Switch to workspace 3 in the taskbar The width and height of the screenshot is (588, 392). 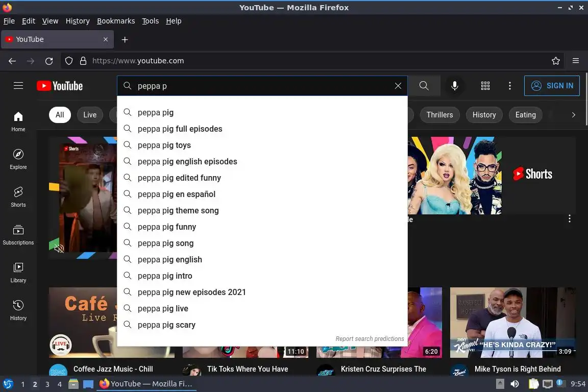pyautogui.click(x=47, y=384)
